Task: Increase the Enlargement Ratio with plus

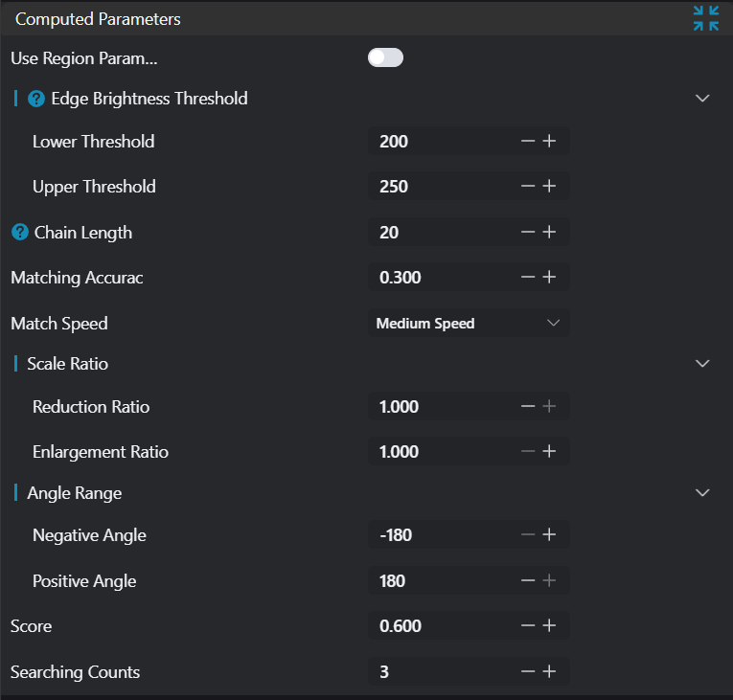Action: 549,452
